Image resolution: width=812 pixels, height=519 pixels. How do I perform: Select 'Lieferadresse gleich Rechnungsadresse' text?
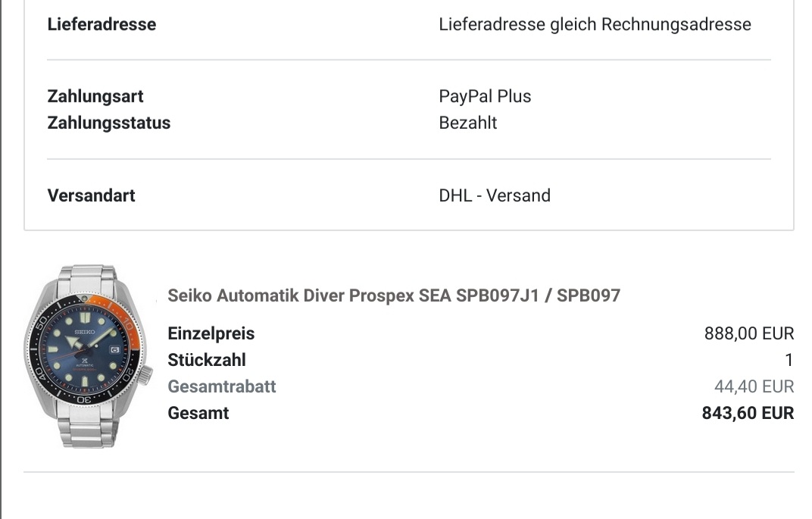click(595, 24)
